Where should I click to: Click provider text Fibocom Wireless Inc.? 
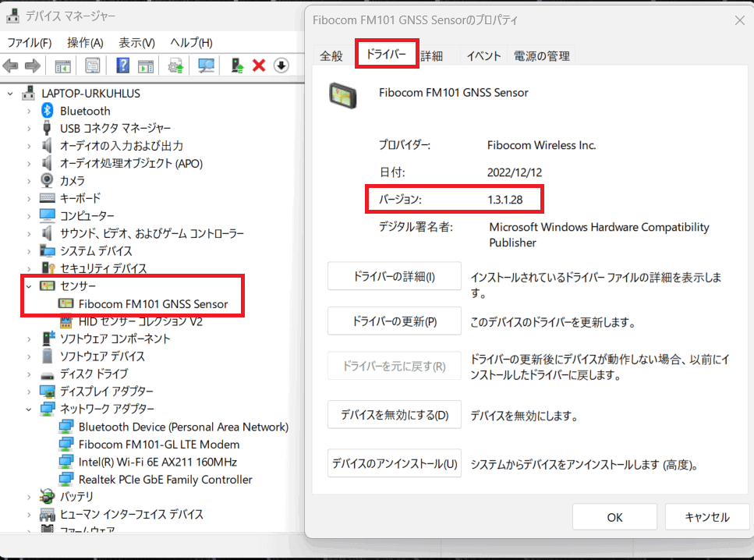tap(541, 145)
